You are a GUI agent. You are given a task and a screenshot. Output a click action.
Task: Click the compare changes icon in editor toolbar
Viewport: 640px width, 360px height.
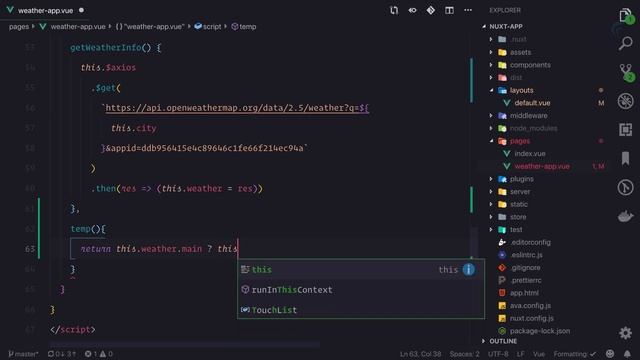(x=394, y=10)
